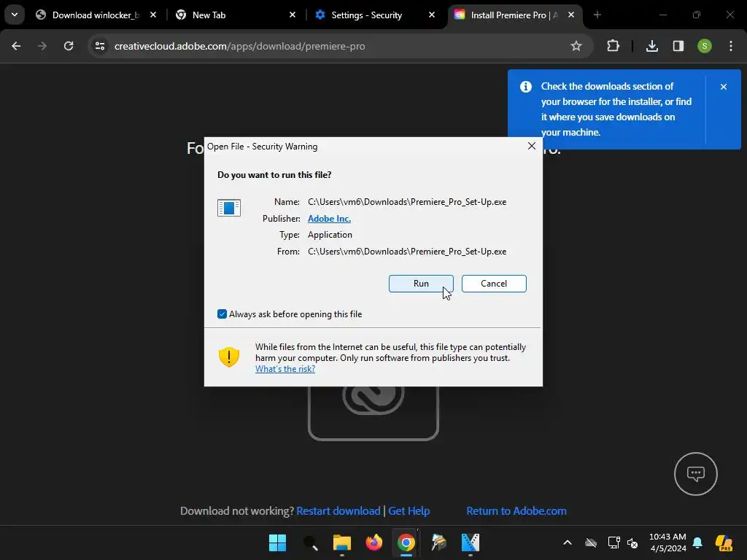Open the Chrome three-dot menu
Screen dimensions: 747x560
[731, 46]
